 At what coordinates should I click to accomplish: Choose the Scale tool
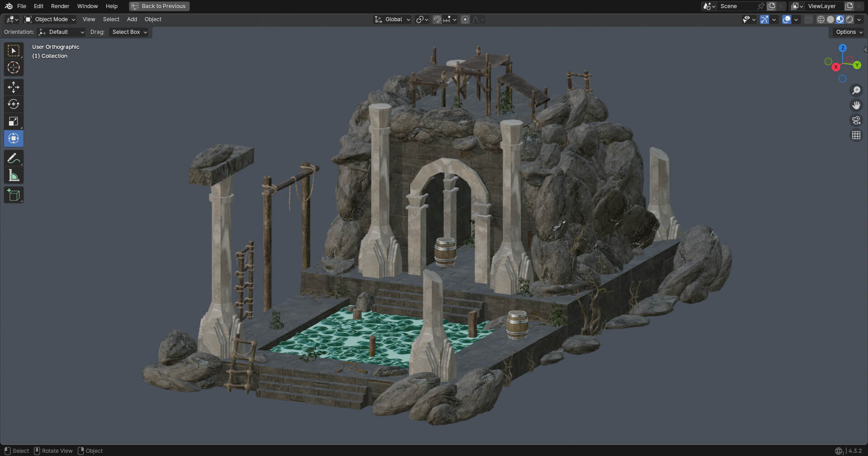14,121
